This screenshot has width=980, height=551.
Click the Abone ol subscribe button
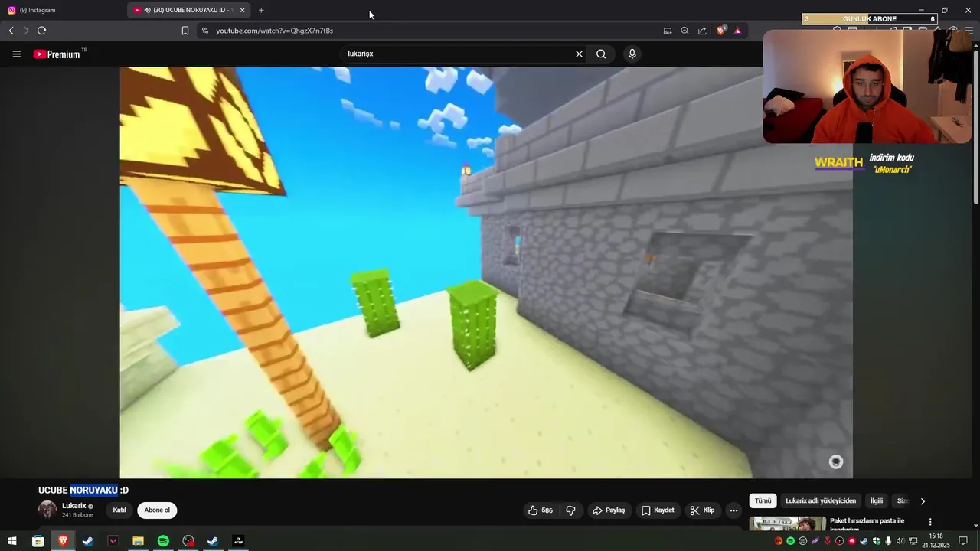(x=157, y=510)
